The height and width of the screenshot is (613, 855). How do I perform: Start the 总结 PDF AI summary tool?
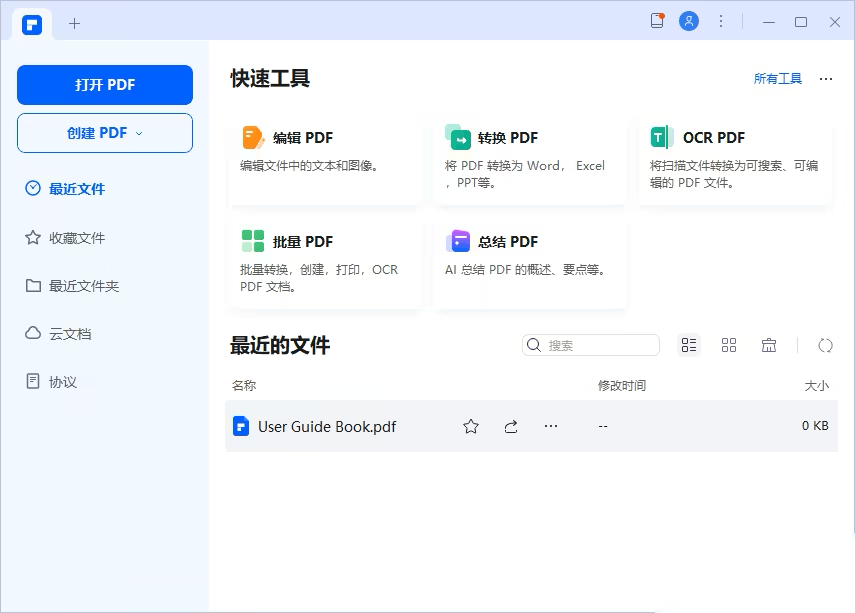(530, 264)
